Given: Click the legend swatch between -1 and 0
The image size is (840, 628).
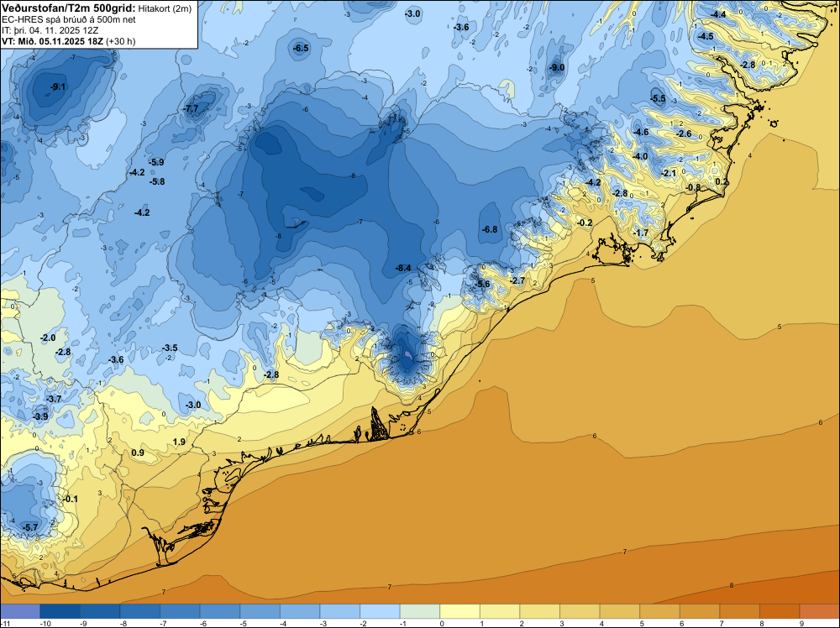Looking at the screenshot, I should click(x=420, y=611).
